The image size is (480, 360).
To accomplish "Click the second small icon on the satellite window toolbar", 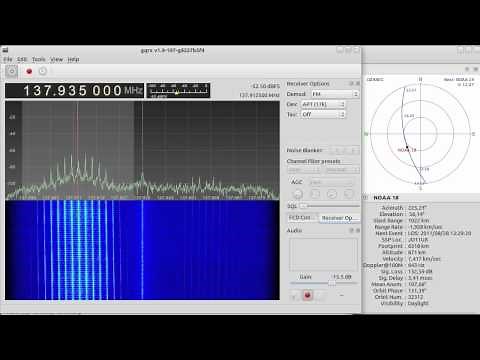I will (x=475, y=69).
